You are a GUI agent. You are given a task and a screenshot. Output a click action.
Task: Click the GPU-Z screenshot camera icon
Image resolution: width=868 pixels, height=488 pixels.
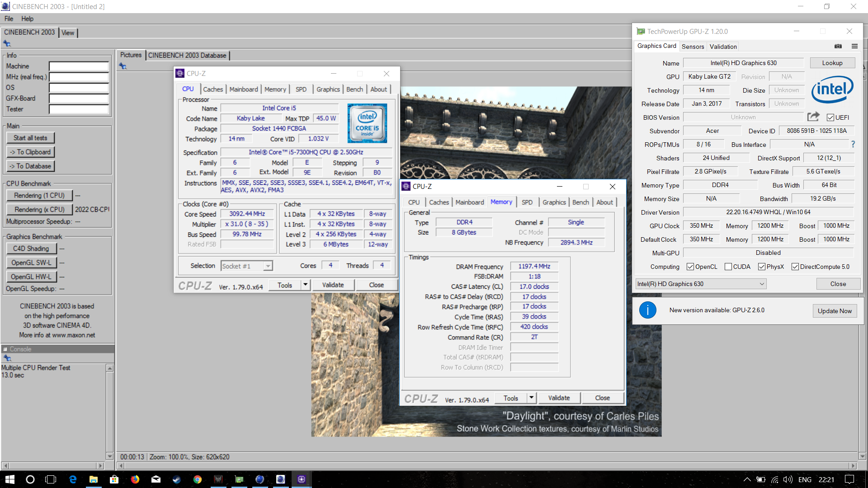pyautogui.click(x=838, y=46)
